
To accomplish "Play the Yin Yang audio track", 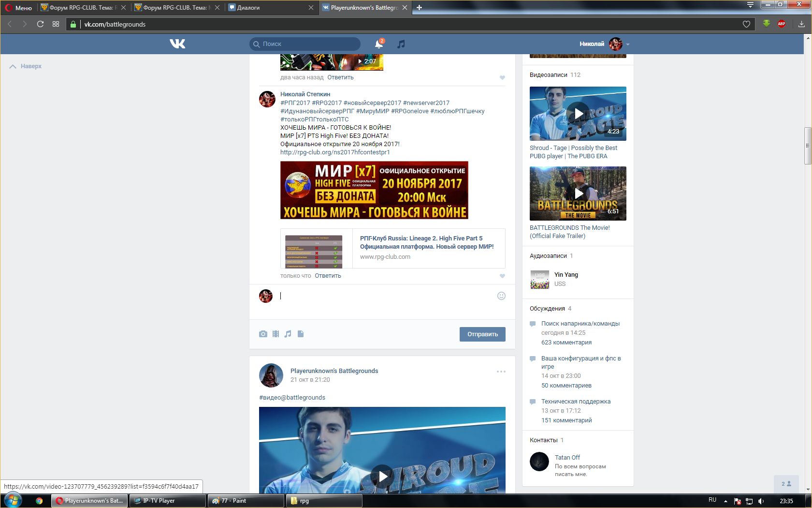I will pyautogui.click(x=540, y=280).
